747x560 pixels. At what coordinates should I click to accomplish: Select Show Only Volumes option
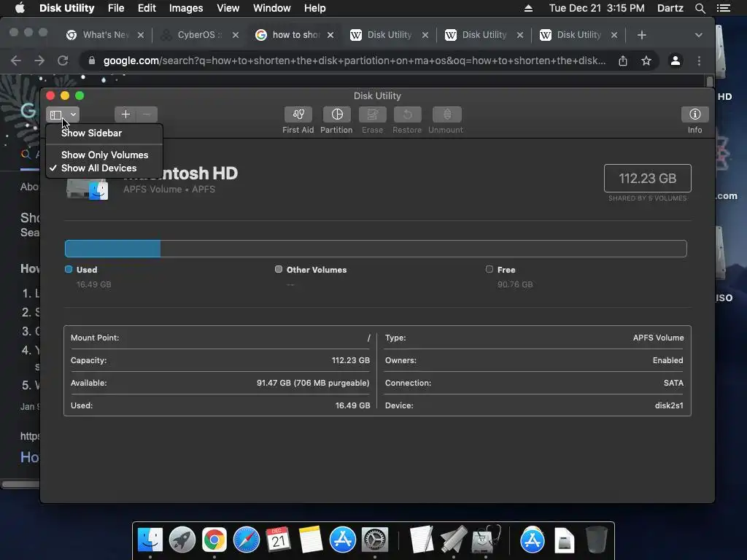pos(104,155)
